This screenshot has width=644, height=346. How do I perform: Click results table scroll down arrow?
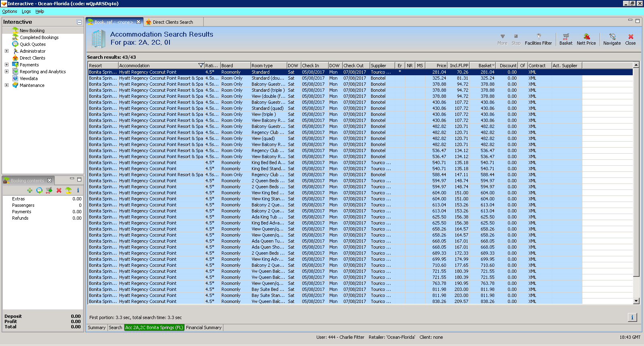(636, 301)
